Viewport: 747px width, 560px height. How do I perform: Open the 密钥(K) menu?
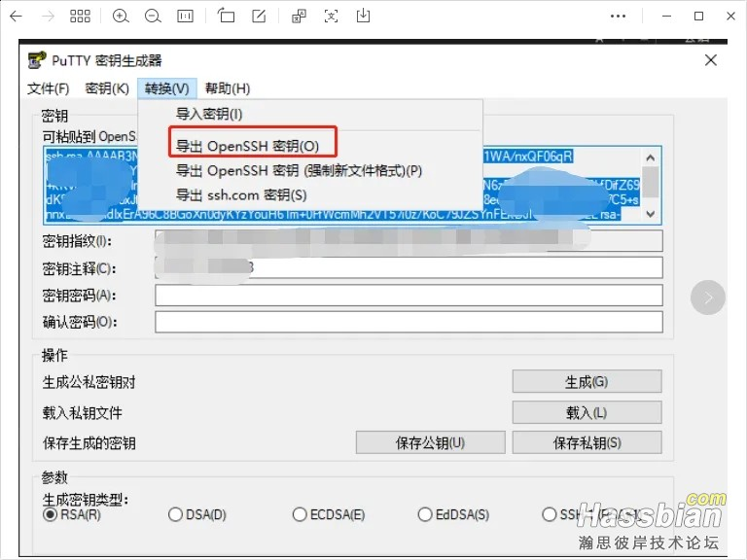pyautogui.click(x=107, y=88)
